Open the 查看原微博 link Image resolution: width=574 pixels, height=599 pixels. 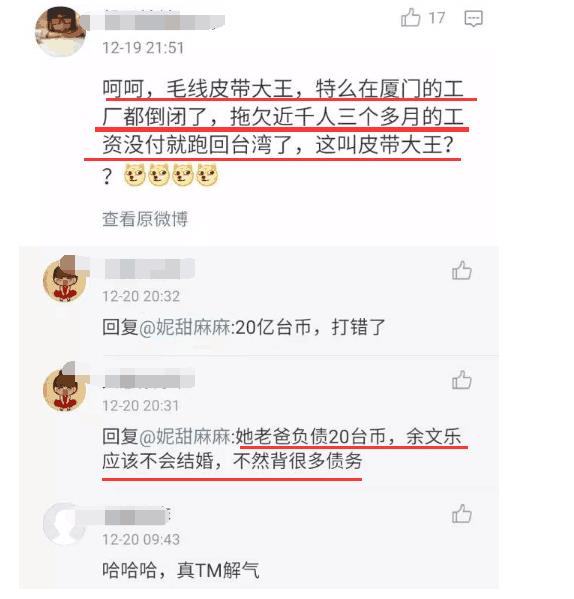(x=145, y=219)
